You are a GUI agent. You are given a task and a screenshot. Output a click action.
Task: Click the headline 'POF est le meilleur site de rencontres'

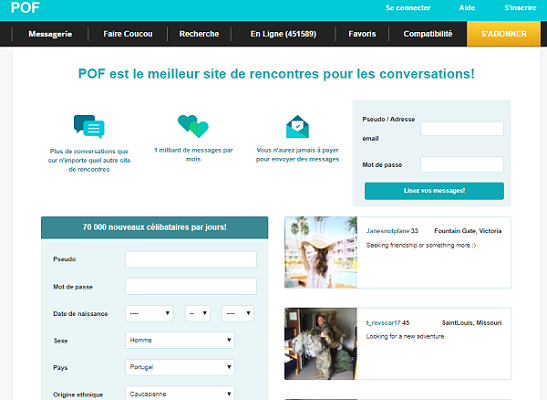(276, 74)
